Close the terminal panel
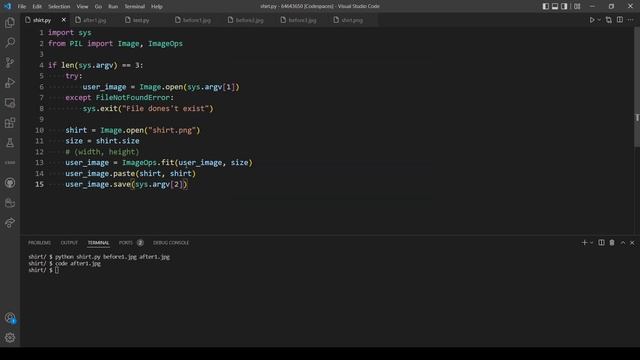The image size is (640, 360). [x=632, y=242]
